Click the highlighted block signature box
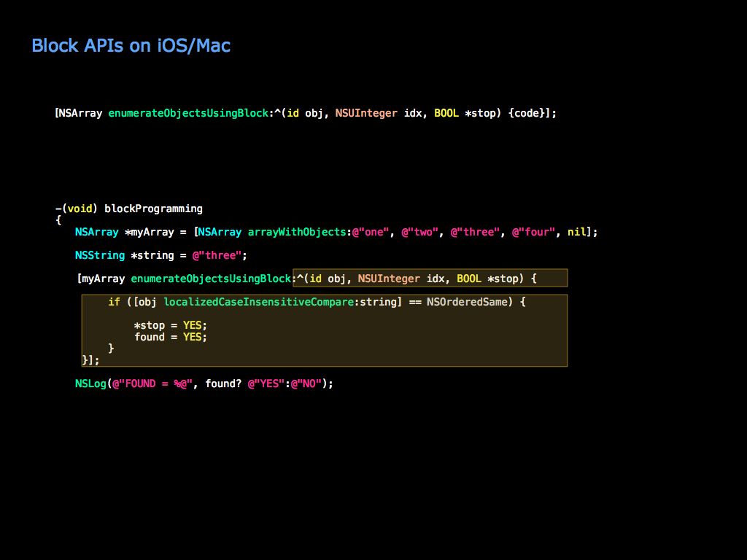Screen dimensions: 747x560 click(x=430, y=278)
